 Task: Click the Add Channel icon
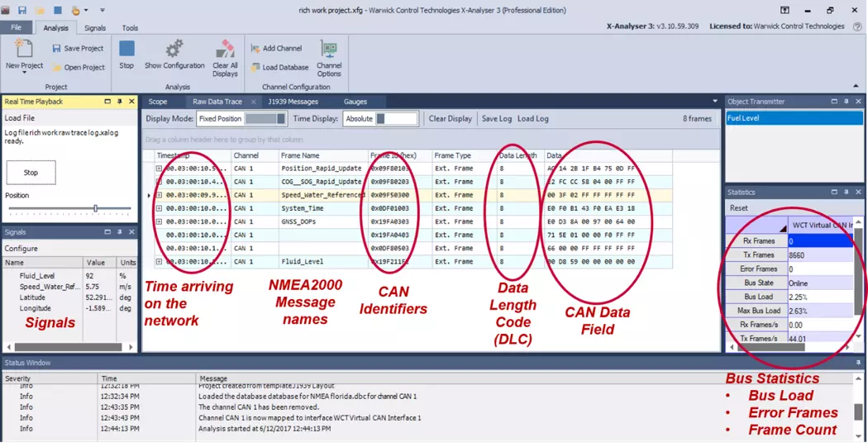(256, 49)
